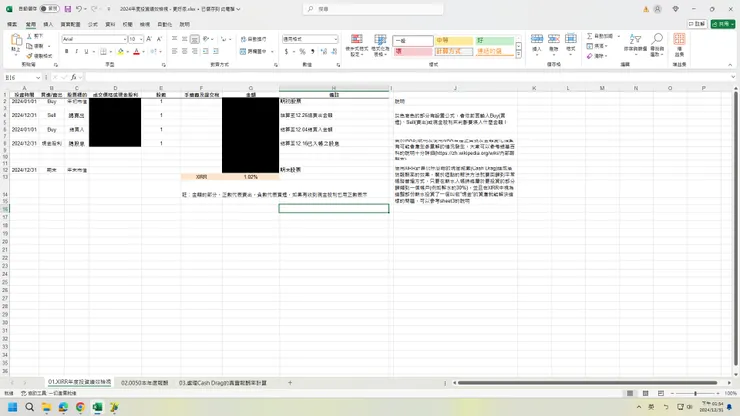Toggle Center horizontal alignment

pos(185,51)
